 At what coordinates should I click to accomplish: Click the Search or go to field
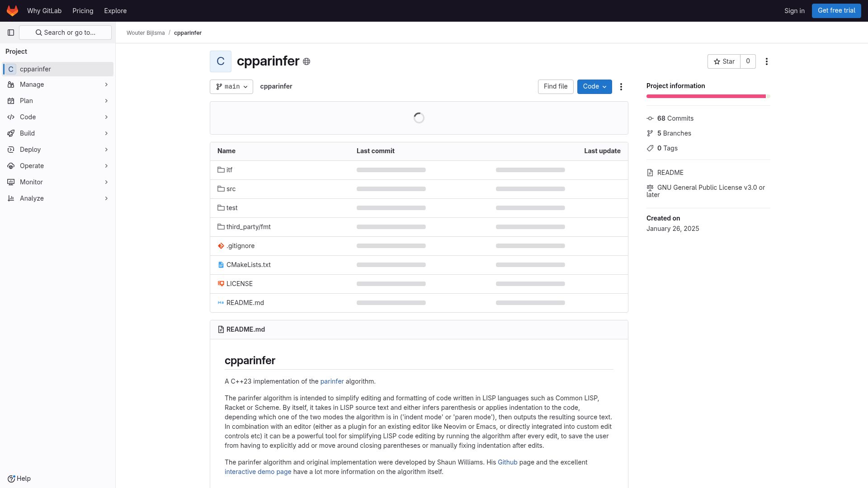point(66,33)
